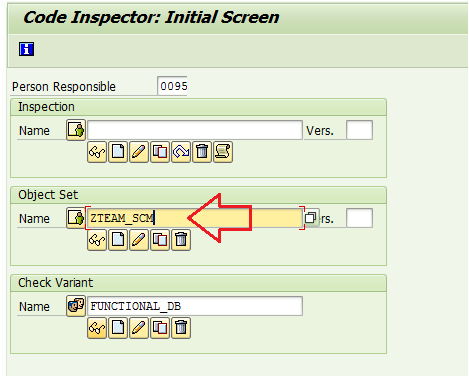
Task: Create a new Object Set
Action: (118, 240)
